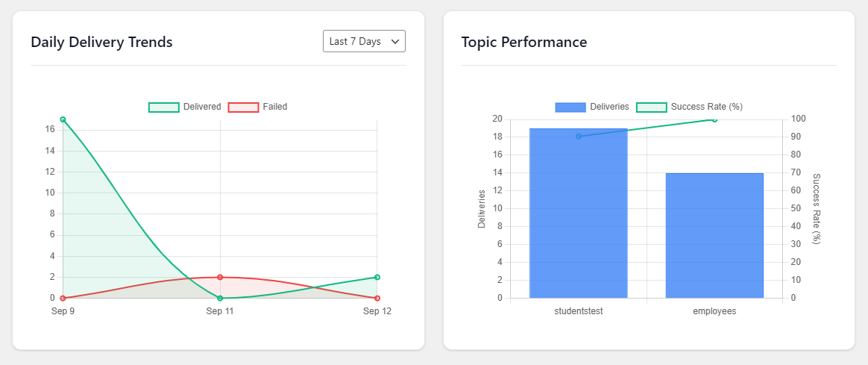Toggle the Success Rate (%) legend item

[x=689, y=107]
